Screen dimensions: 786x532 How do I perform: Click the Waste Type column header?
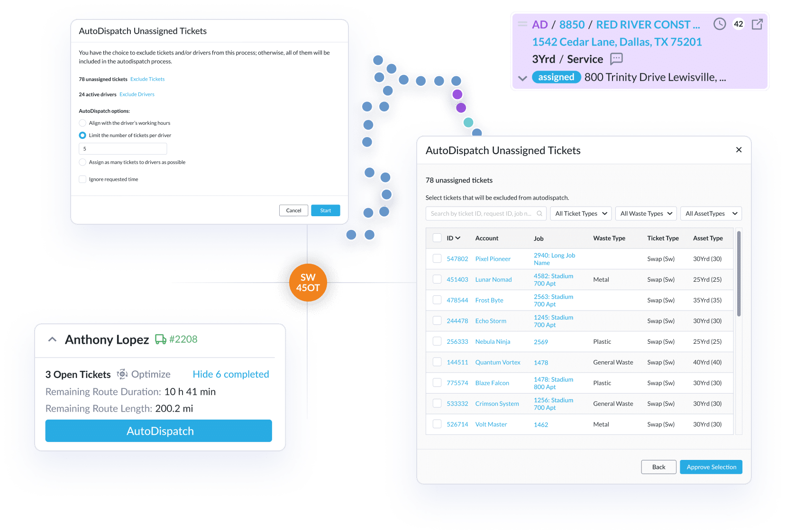[x=609, y=238]
